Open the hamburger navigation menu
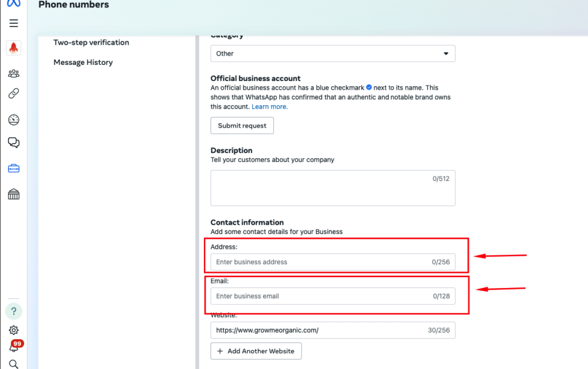 click(x=14, y=23)
